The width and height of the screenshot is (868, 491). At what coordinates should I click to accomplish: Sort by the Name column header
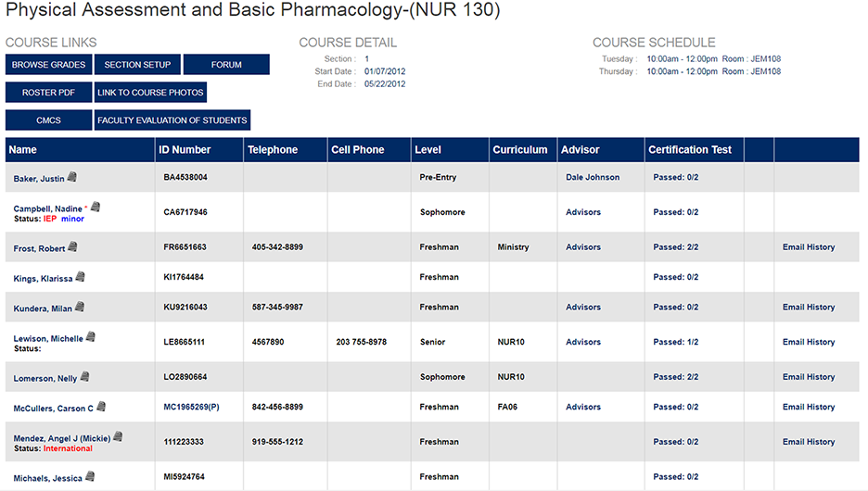click(23, 150)
